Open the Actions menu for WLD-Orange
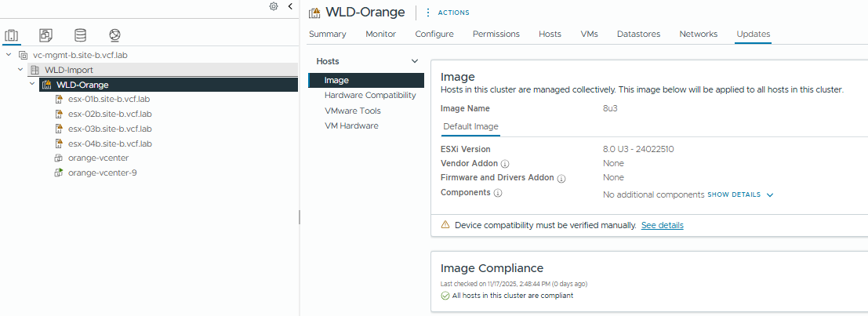 coord(449,13)
